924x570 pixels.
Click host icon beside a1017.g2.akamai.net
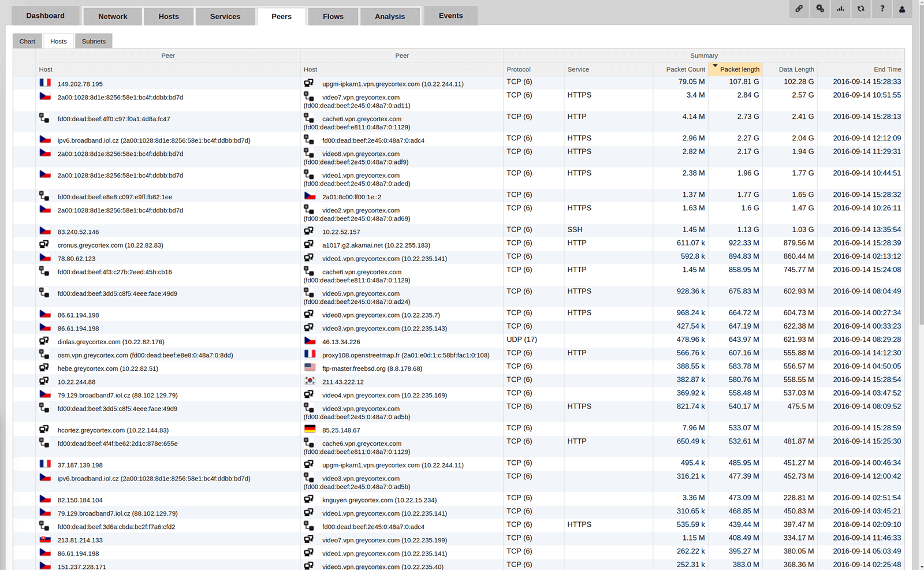pos(309,244)
